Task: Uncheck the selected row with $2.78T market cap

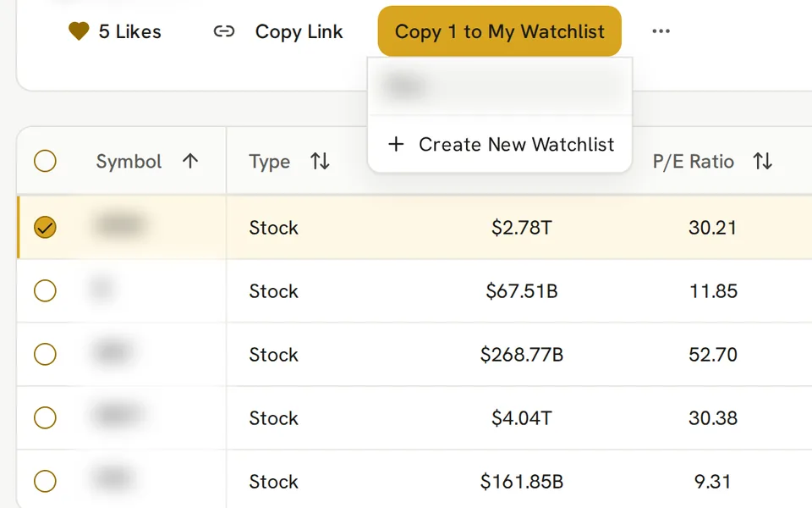Action: [45, 227]
